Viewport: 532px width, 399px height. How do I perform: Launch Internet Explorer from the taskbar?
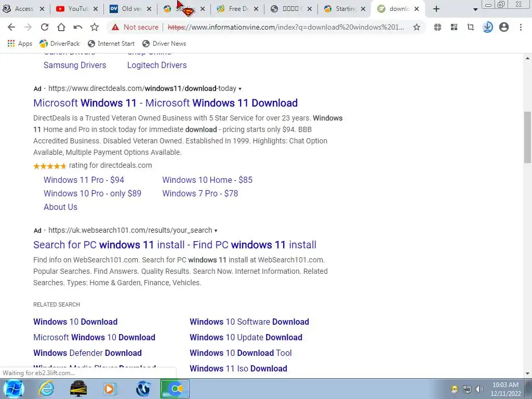(x=46, y=389)
